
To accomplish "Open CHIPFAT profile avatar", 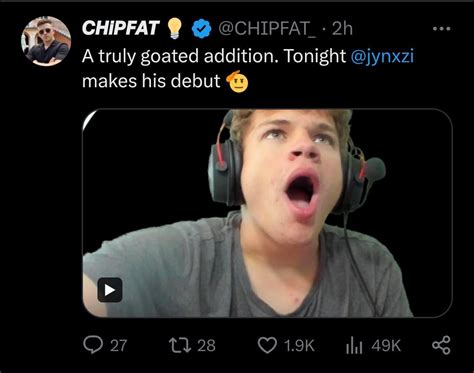I will 46,41.
